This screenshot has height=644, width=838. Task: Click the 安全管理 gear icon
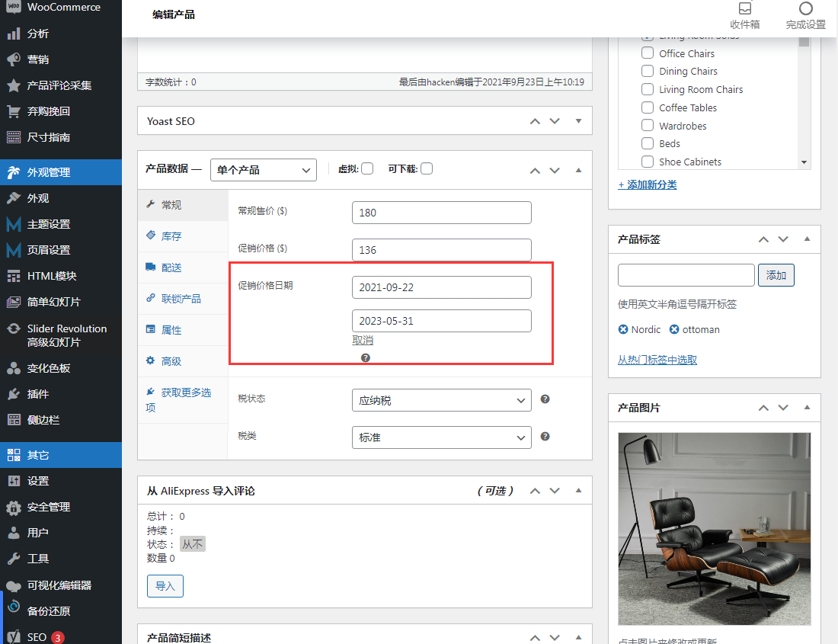(x=14, y=507)
